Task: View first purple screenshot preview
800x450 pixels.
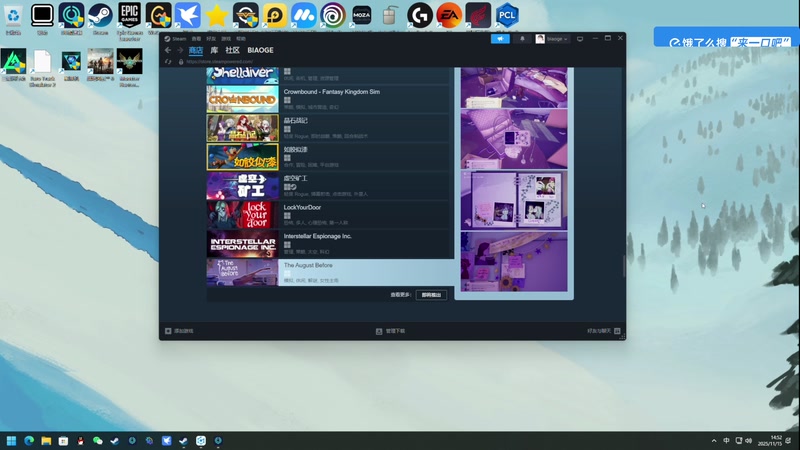Action: tap(514, 87)
